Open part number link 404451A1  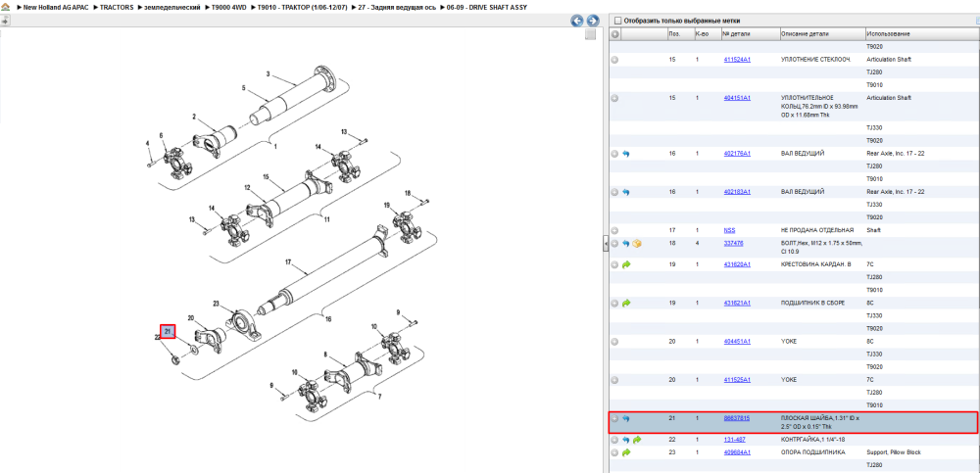tap(737, 342)
